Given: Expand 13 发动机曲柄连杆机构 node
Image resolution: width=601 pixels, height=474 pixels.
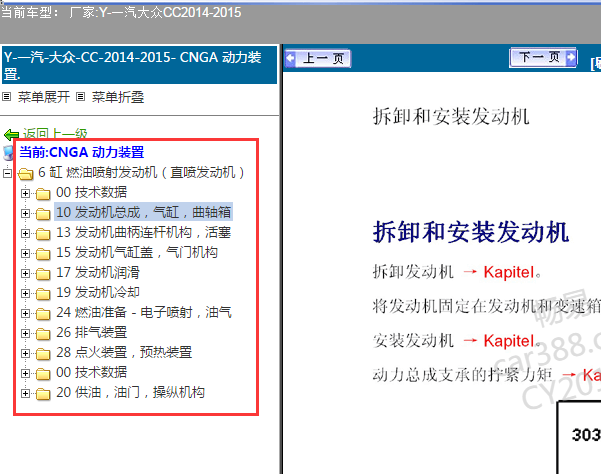Looking at the screenshot, I should 25,233.
